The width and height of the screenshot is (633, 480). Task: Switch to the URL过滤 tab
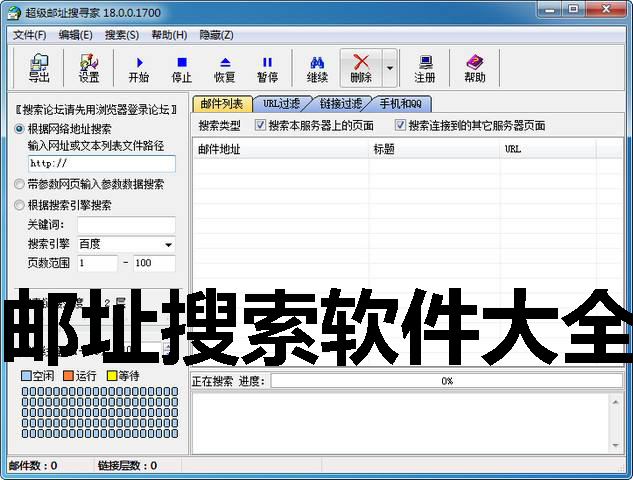click(x=281, y=104)
